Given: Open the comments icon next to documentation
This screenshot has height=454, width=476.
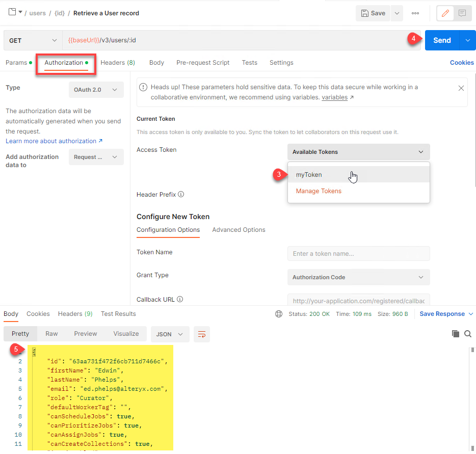Looking at the screenshot, I should pyautogui.click(x=462, y=13).
